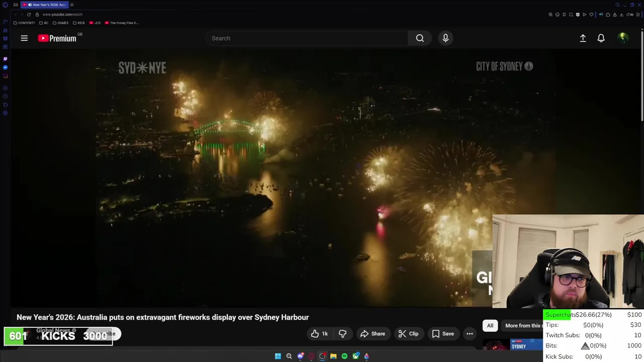Open the Share button under the video
Screen dimensions: 644x362
tap(372, 334)
